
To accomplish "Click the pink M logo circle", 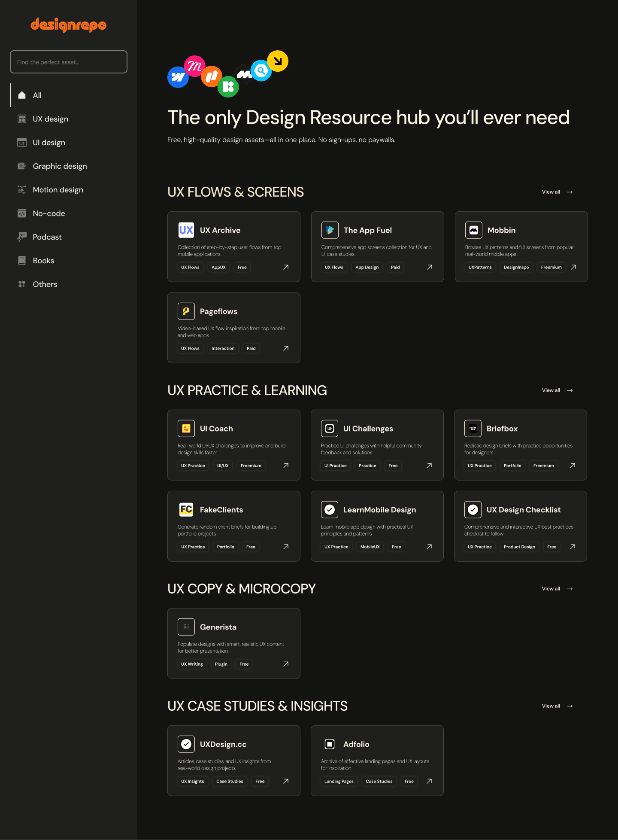I will point(194,66).
